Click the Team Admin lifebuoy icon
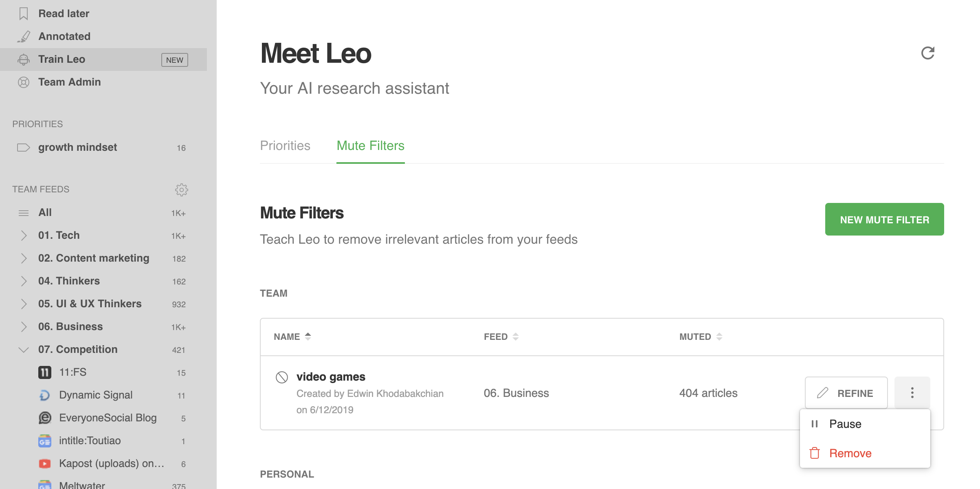The width and height of the screenshot is (980, 489). click(x=24, y=82)
